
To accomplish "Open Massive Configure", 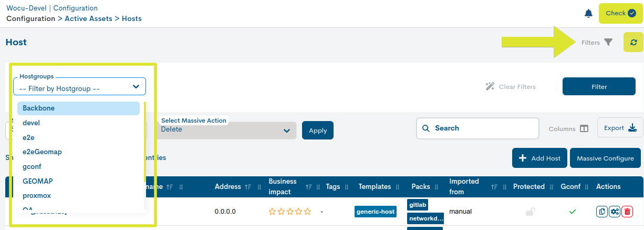I will 605,158.
